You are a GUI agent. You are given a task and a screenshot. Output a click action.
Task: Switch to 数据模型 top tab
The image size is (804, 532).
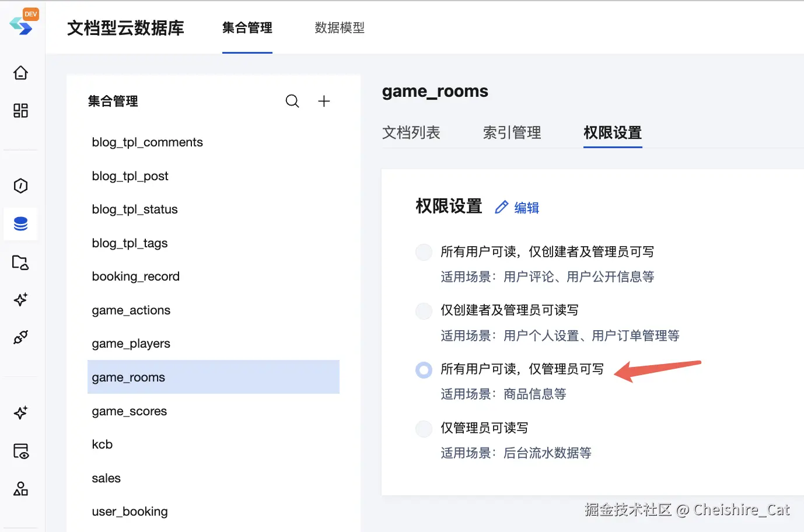point(340,27)
